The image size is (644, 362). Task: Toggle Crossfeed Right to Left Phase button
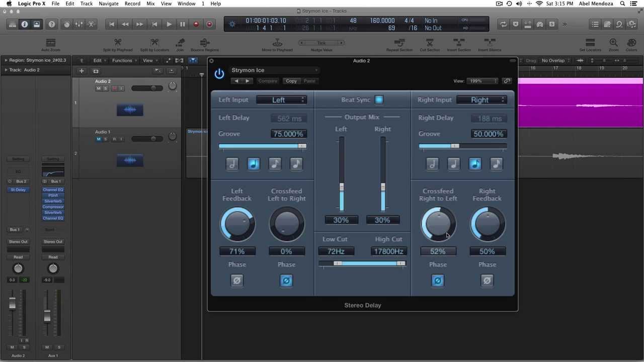[x=438, y=281]
